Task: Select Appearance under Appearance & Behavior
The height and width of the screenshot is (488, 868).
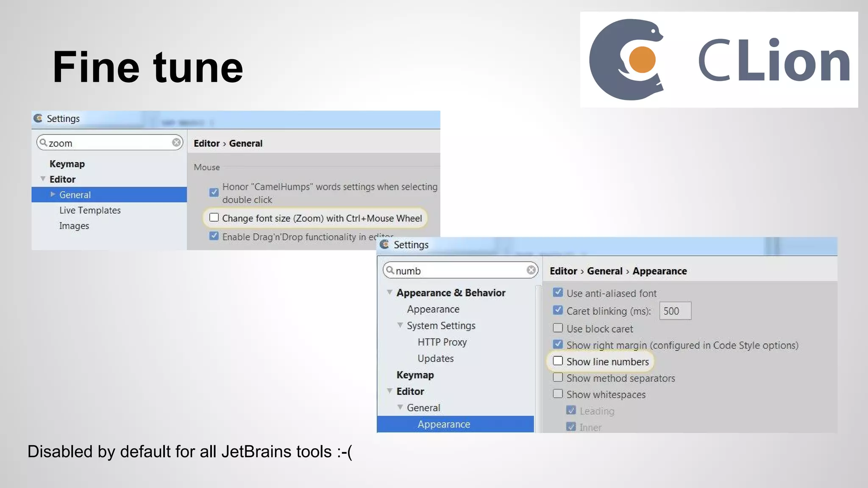Action: click(433, 309)
